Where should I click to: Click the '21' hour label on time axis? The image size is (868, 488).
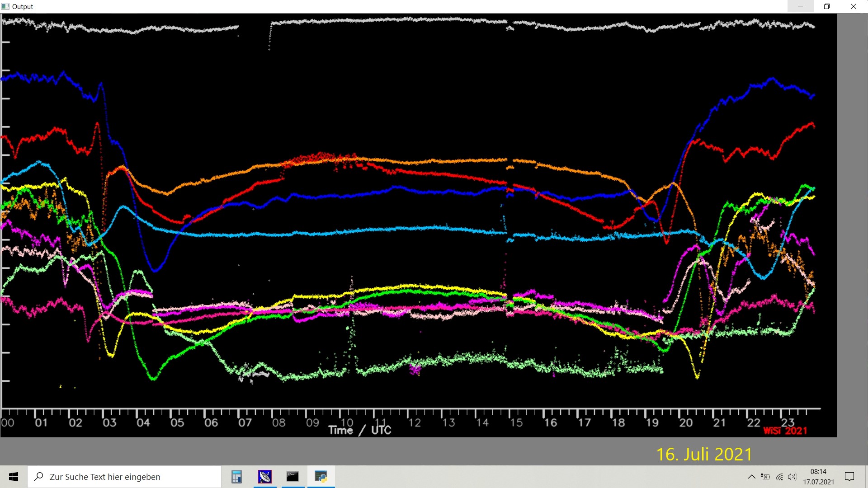pyautogui.click(x=719, y=423)
